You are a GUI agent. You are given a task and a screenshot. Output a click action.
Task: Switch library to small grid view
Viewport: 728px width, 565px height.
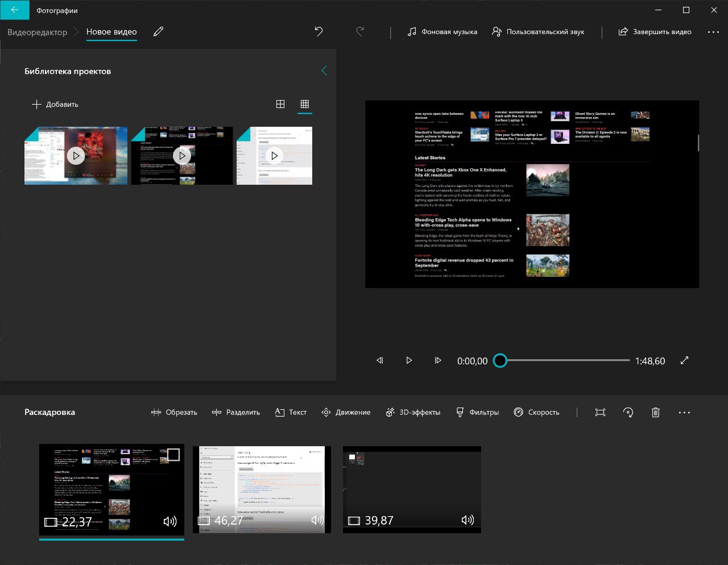pos(305,104)
